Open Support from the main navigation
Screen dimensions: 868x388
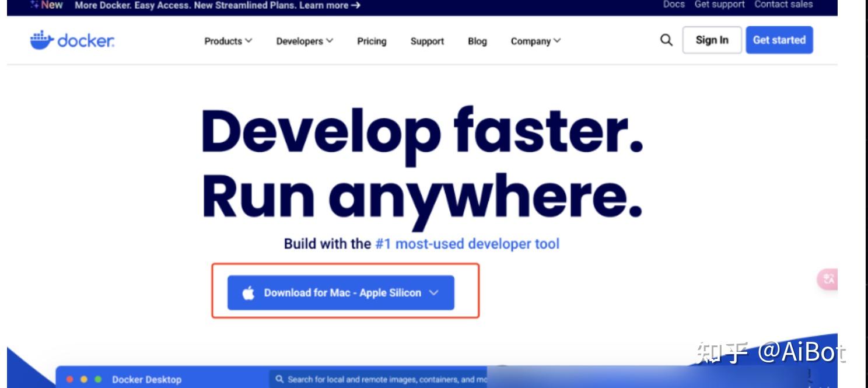click(x=427, y=41)
